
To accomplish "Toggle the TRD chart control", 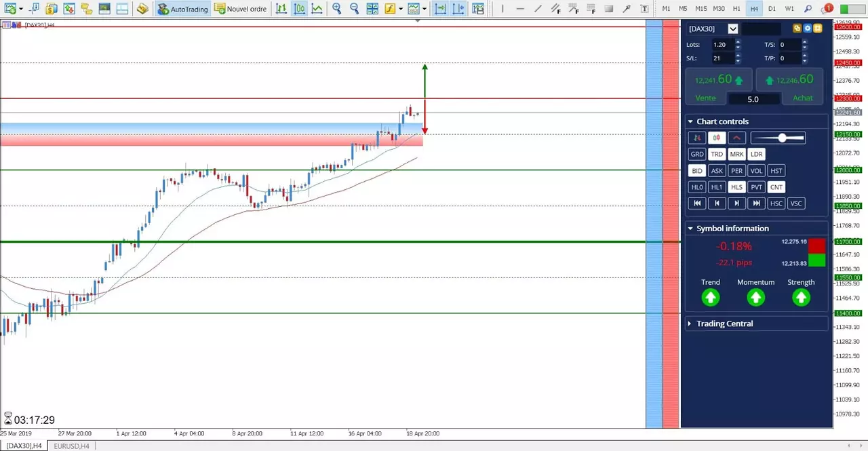I will 717,154.
